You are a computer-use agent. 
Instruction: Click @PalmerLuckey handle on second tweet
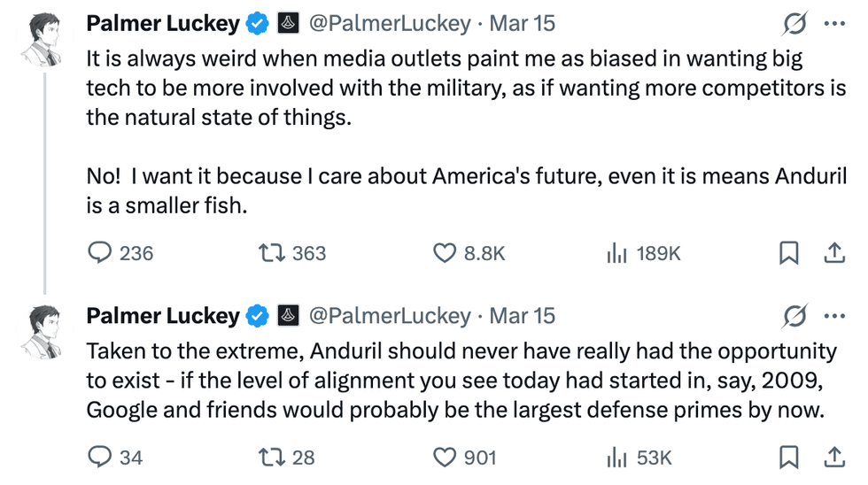tap(389, 316)
